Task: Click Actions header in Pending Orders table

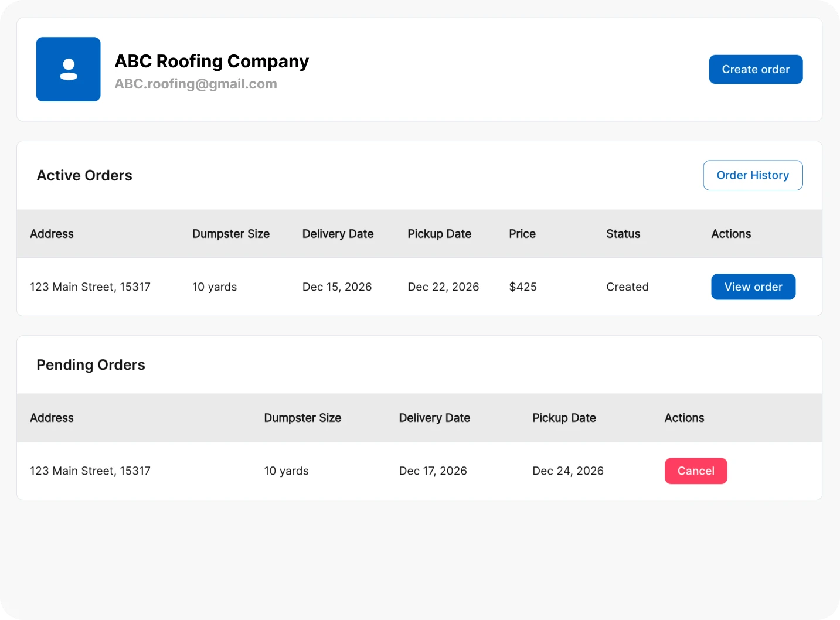Action: pyautogui.click(x=684, y=418)
